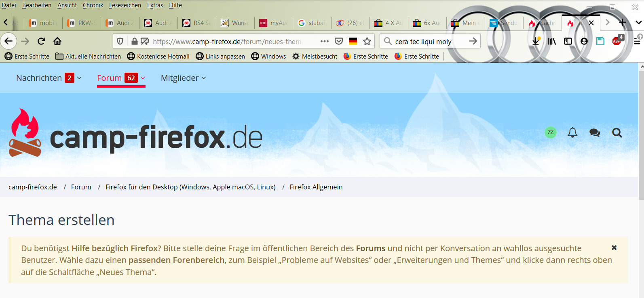
Task: Switch to the 4 X Au tab
Action: pyautogui.click(x=389, y=23)
